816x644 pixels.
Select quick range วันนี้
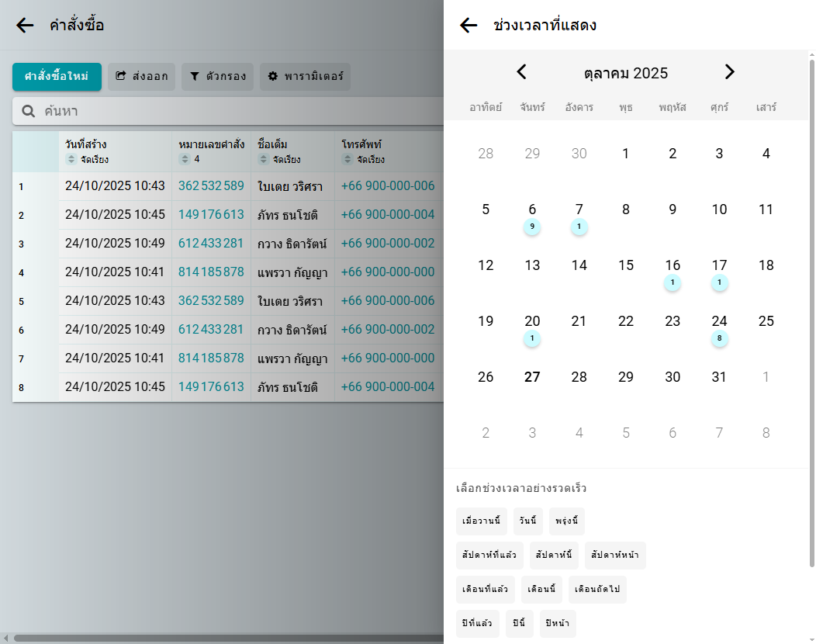(x=528, y=521)
